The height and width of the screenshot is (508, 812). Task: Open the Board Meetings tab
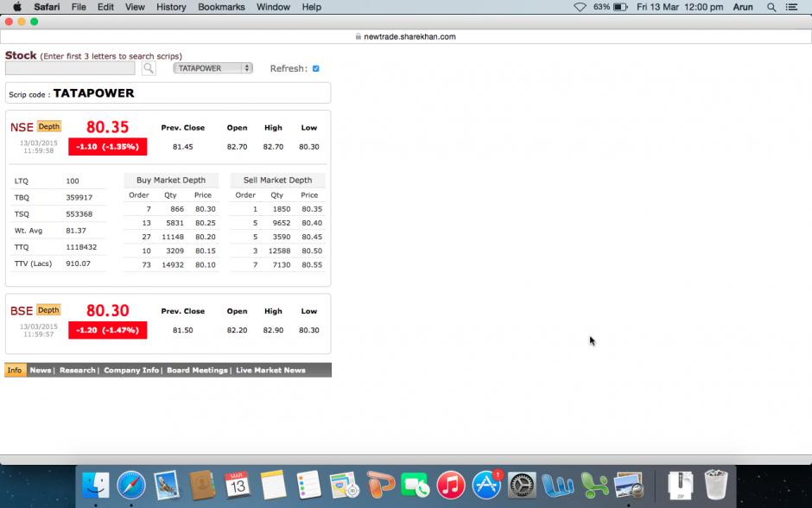coord(197,371)
